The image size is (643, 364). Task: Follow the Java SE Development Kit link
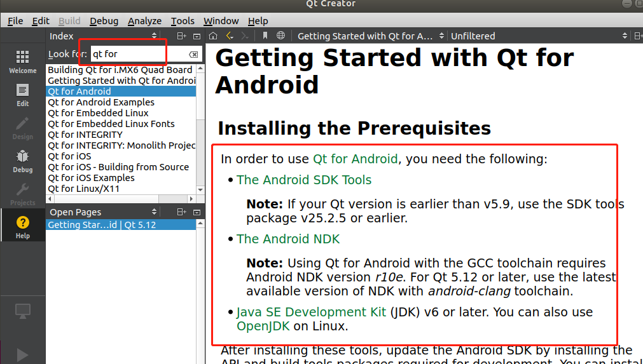tap(311, 312)
